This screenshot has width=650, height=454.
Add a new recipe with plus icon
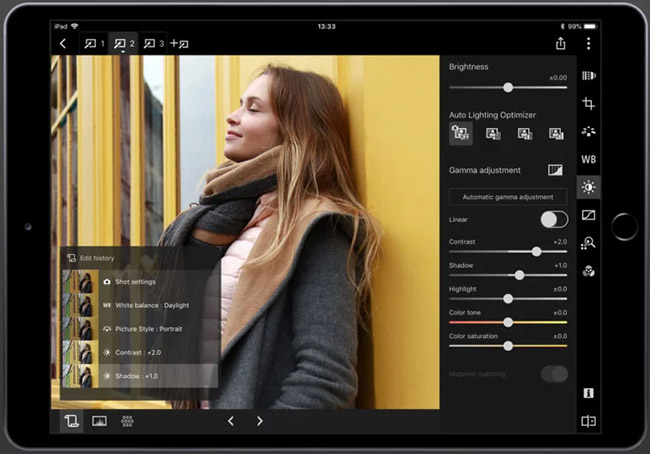click(179, 44)
